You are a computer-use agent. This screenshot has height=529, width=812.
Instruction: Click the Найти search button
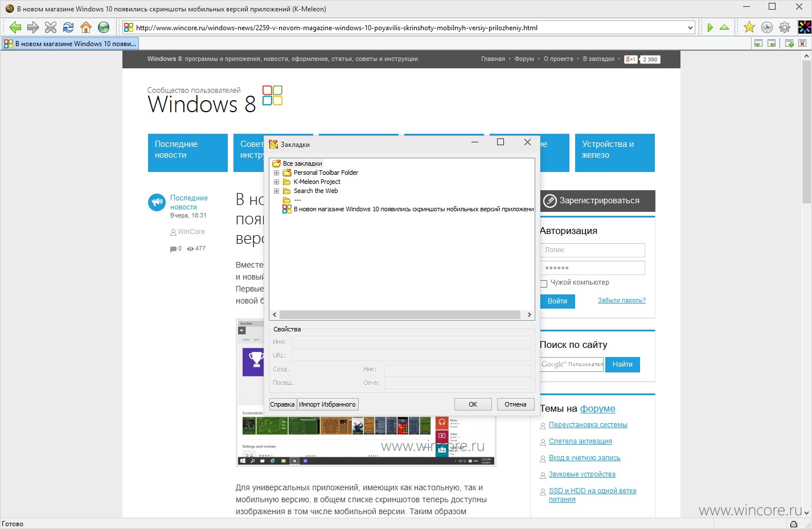pos(622,364)
